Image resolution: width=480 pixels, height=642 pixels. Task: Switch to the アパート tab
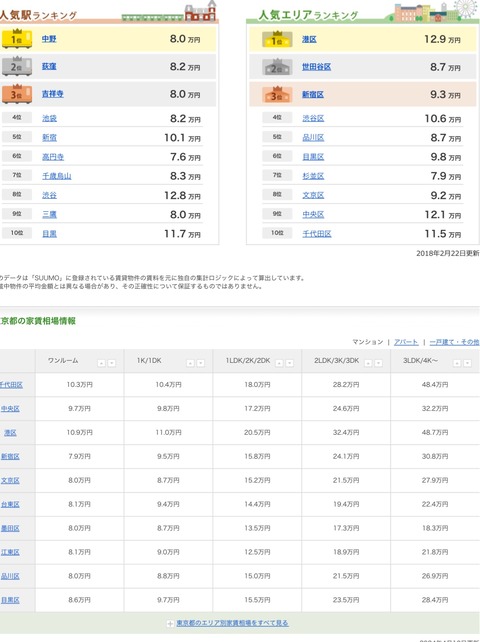(x=406, y=342)
